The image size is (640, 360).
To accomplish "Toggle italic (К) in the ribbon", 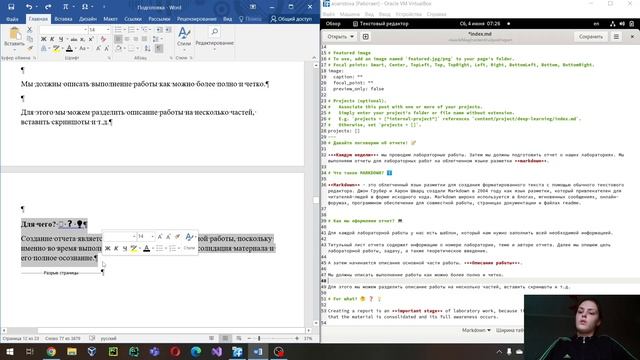I will point(52,39).
